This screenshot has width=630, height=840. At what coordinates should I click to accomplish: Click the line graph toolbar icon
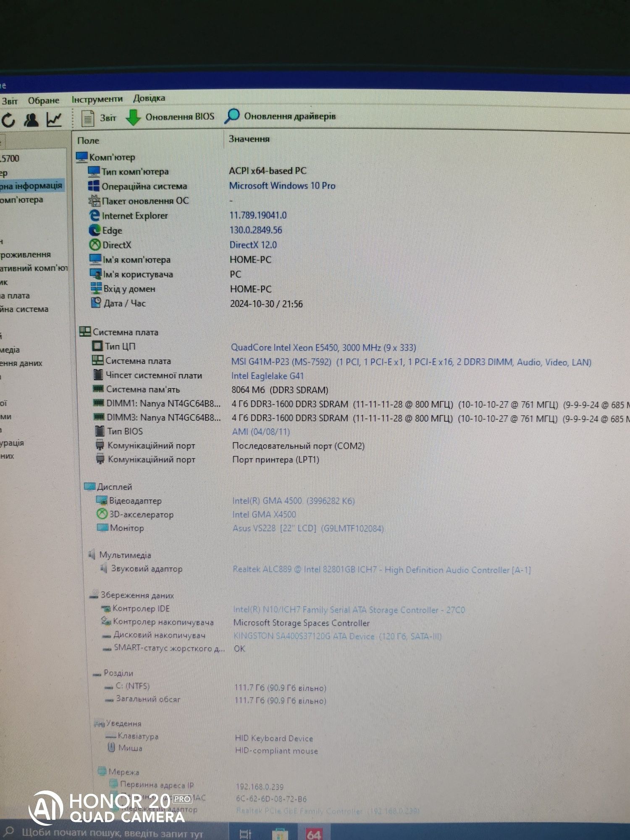click(x=54, y=120)
